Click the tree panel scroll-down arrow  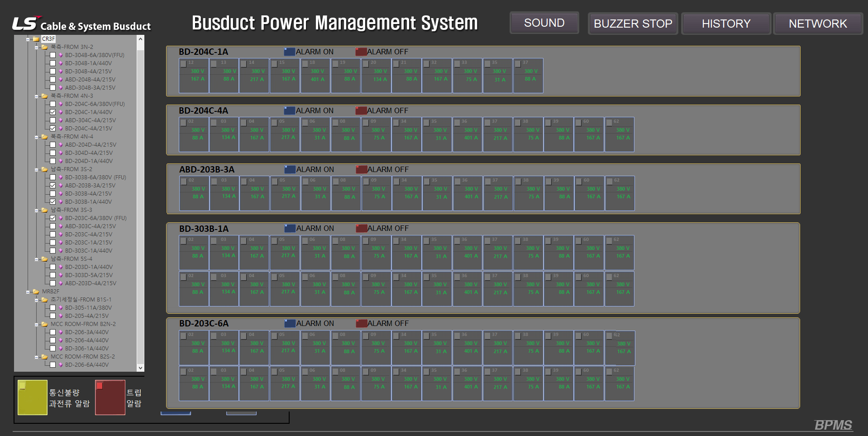tap(140, 368)
